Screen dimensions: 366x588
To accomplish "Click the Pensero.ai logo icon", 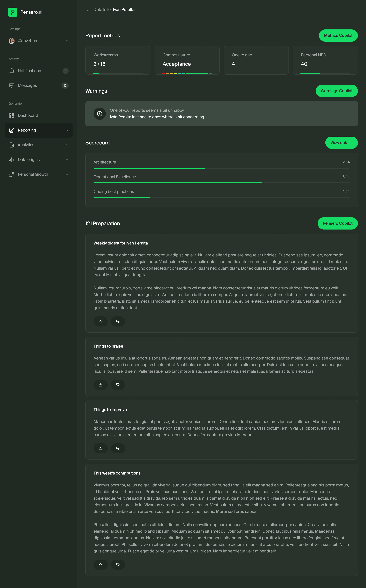I will pyautogui.click(x=13, y=12).
